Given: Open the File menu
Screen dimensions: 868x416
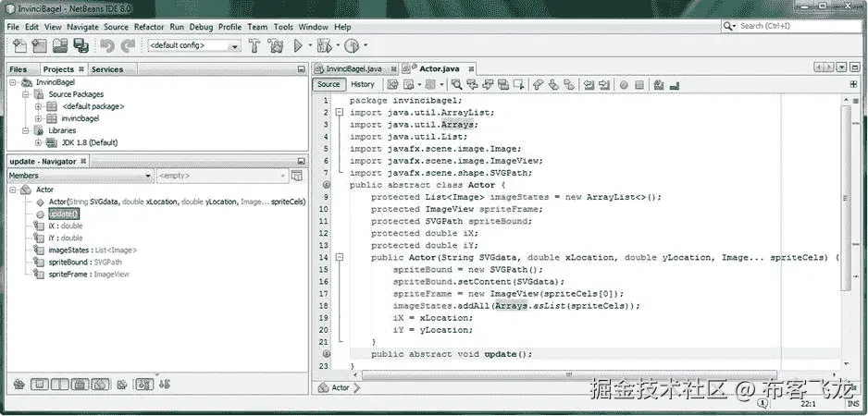Looking at the screenshot, I should [x=13, y=27].
